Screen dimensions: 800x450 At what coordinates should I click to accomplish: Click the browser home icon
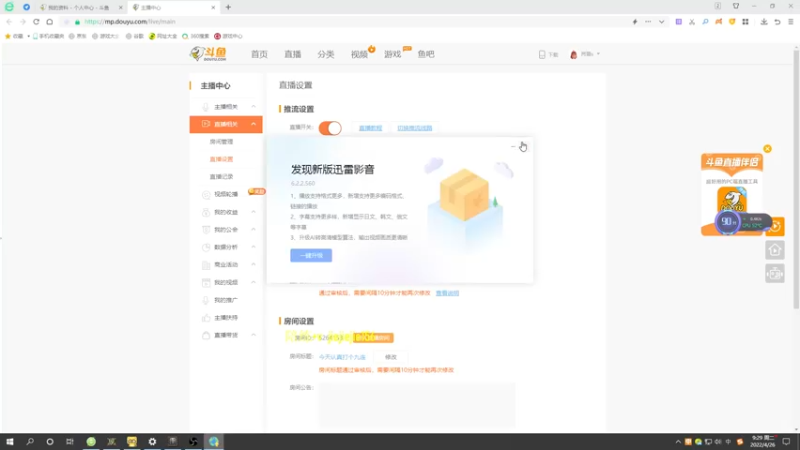tap(49, 22)
